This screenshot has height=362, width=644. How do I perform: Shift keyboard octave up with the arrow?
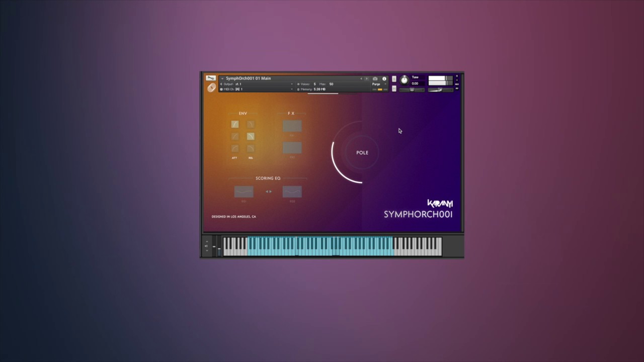tap(206, 241)
